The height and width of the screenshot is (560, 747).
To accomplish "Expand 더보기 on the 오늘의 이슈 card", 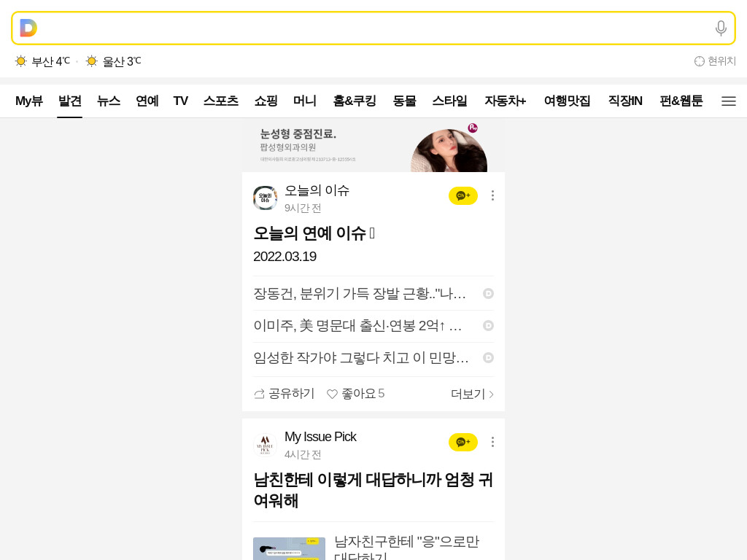I will pos(472,394).
